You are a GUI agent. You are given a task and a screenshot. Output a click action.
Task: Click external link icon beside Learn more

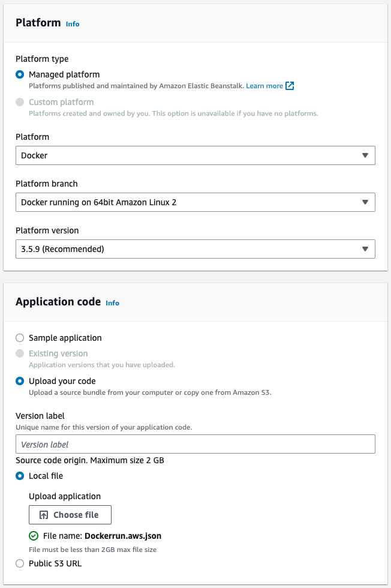tap(290, 86)
